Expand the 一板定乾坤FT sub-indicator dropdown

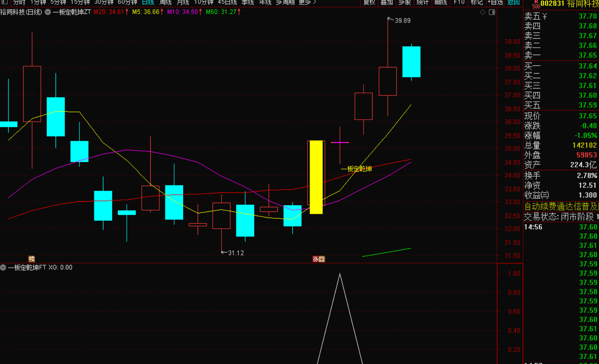coord(3,267)
